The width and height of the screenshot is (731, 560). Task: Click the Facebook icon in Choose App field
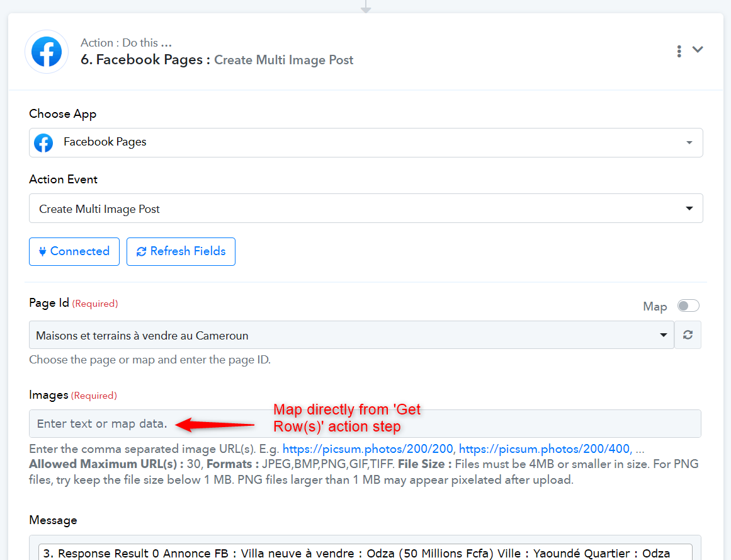click(43, 143)
